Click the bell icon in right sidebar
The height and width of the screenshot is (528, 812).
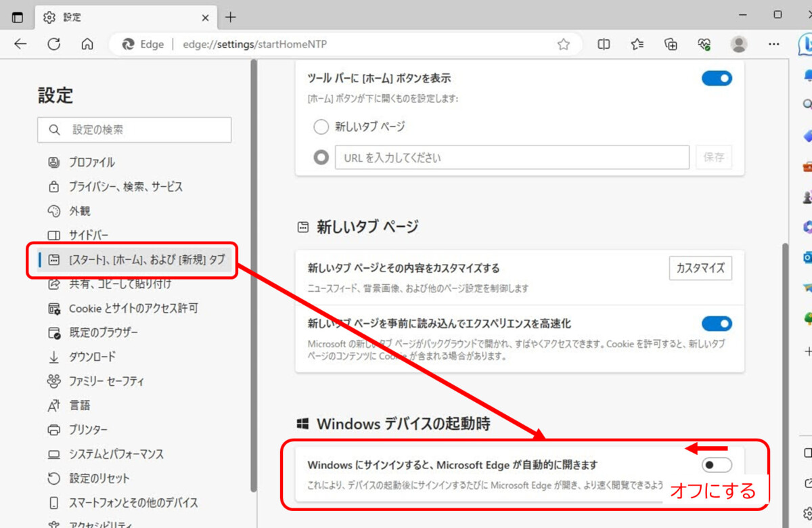click(x=807, y=74)
